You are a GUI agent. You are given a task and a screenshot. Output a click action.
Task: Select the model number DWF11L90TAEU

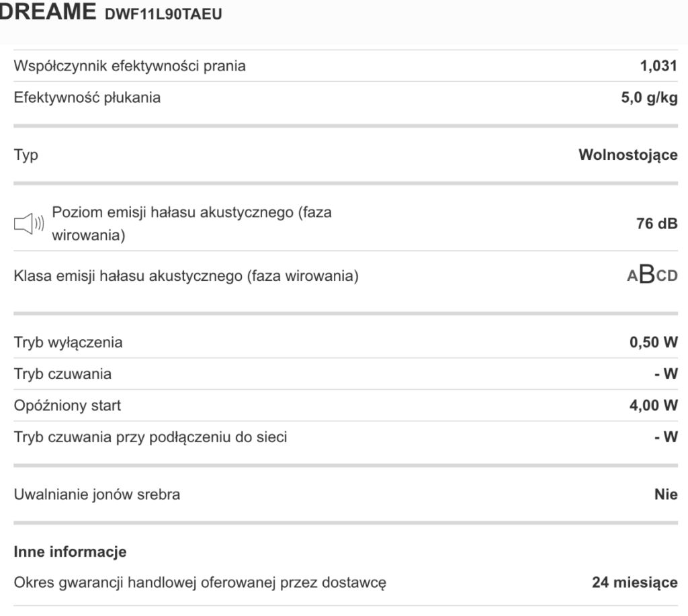163,15
